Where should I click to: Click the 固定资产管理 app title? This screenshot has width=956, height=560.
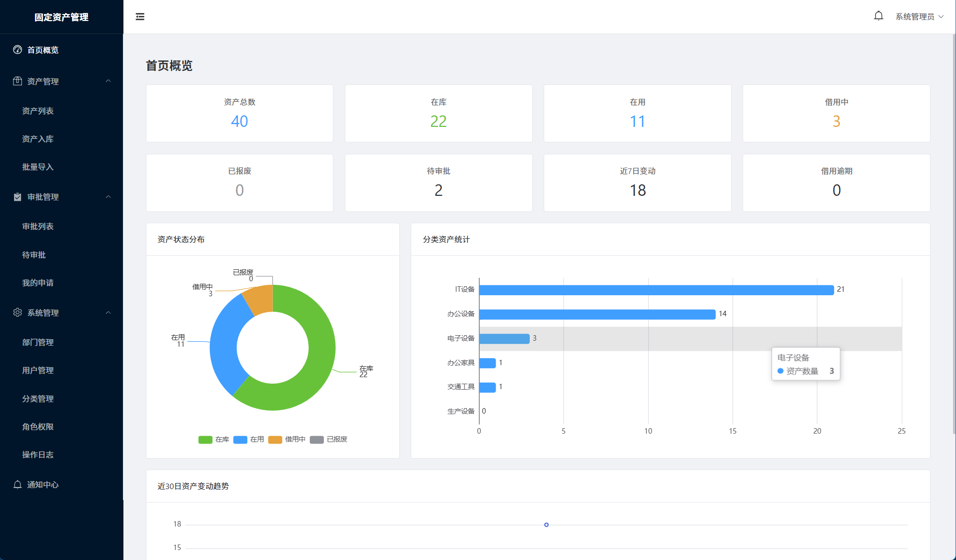61,17
